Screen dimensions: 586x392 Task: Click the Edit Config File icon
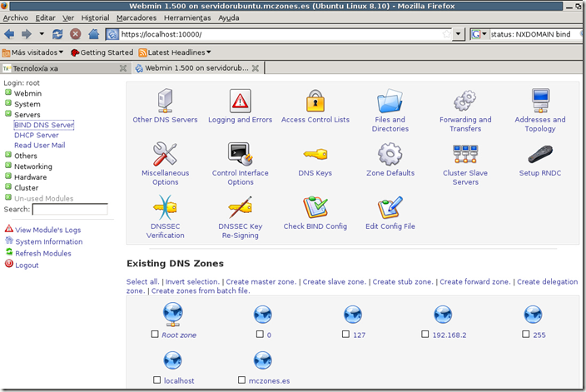390,207
